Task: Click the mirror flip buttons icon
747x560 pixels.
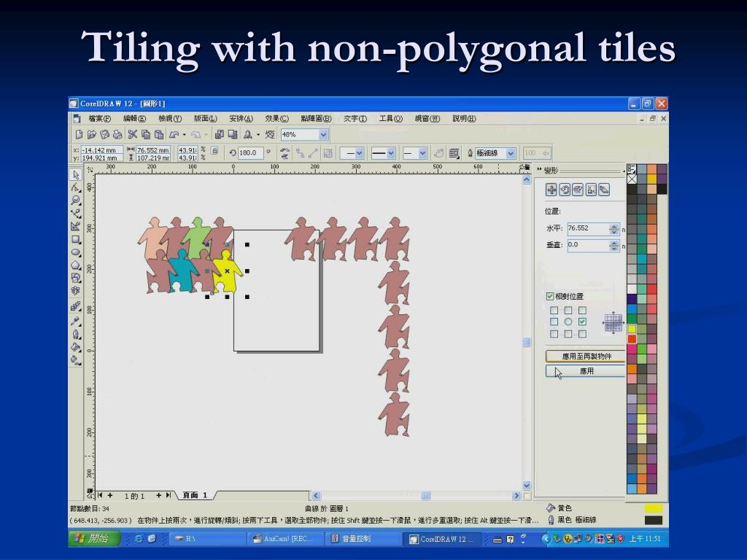Action: (285, 153)
